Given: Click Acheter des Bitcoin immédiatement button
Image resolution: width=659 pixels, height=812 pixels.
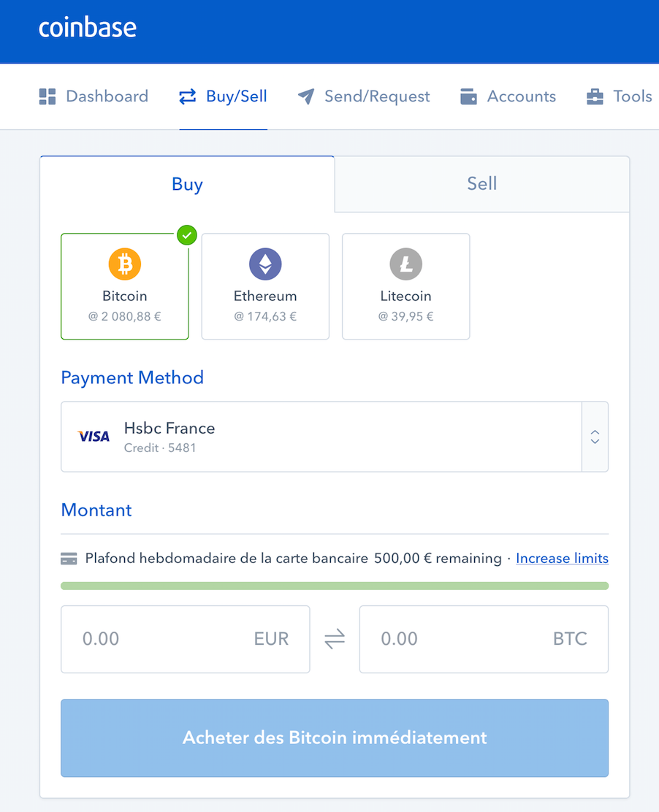Looking at the screenshot, I should click(335, 738).
